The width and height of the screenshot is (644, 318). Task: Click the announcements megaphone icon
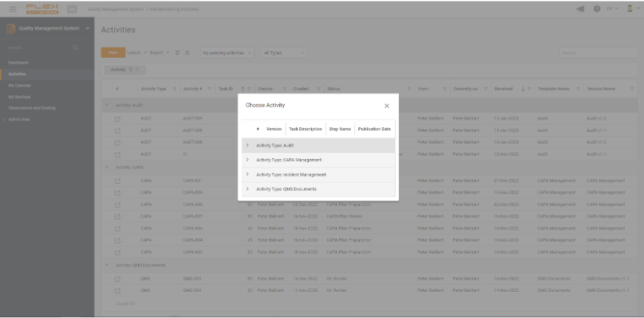click(580, 8)
